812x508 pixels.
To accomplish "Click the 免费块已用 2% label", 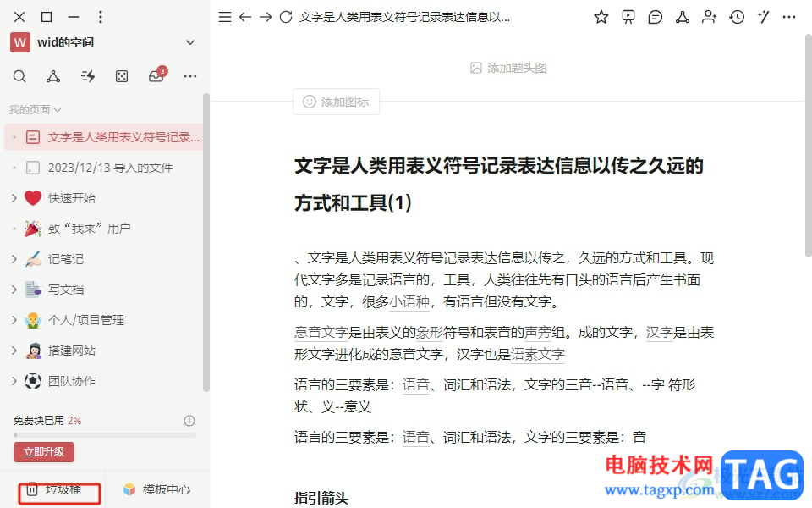I will click(x=47, y=421).
